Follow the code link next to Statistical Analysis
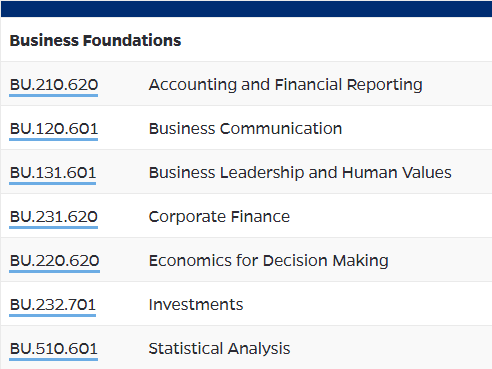 pos(54,349)
